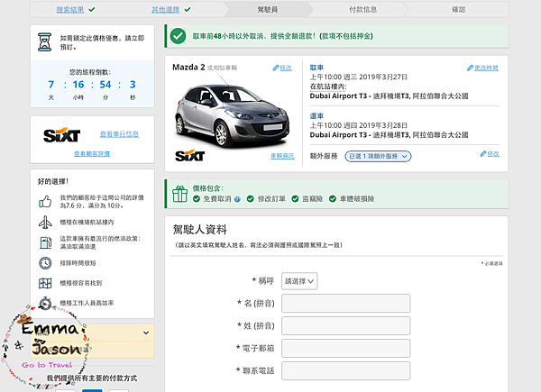Open 車輛資訊 vehicle info link
The width and height of the screenshot is (541, 392).
coord(282,156)
